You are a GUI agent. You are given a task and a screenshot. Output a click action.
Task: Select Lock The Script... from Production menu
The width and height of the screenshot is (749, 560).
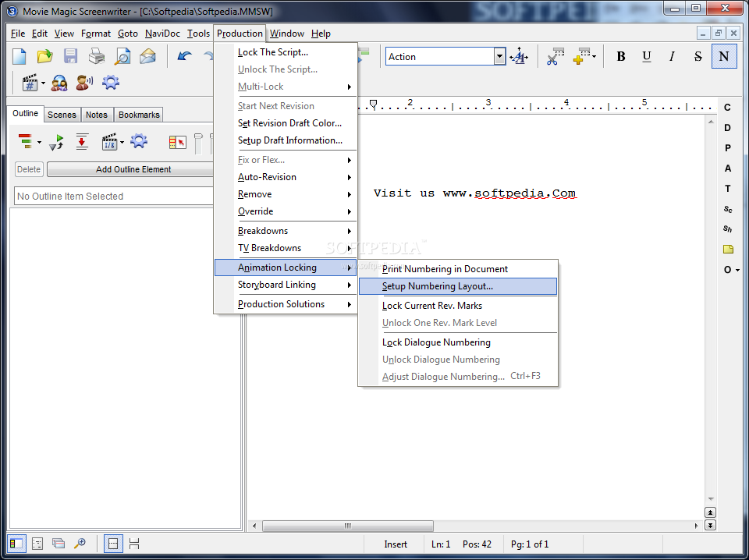(286, 52)
